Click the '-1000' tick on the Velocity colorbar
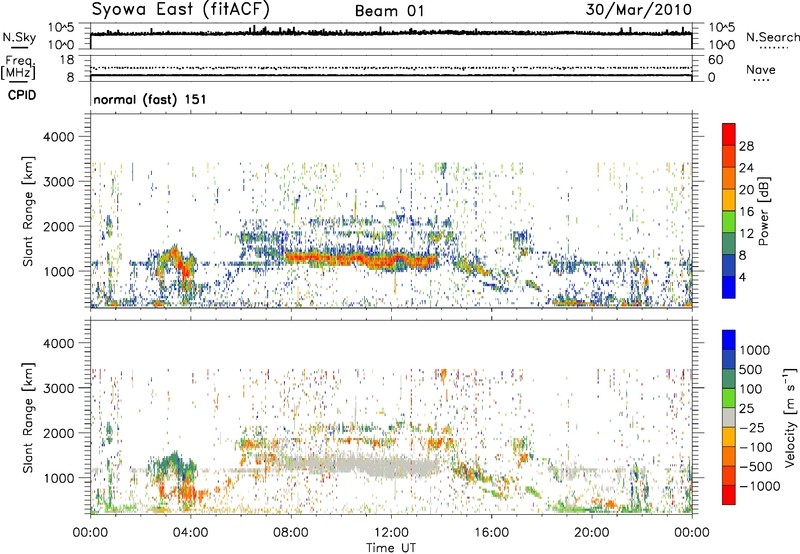Viewport: 800px width, 554px height. pos(760,486)
